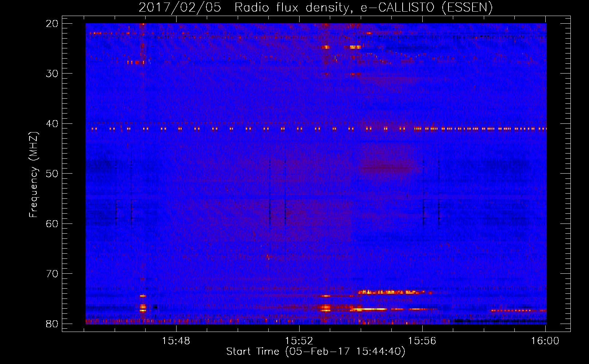Click the frequency tick label '40'

(52, 124)
